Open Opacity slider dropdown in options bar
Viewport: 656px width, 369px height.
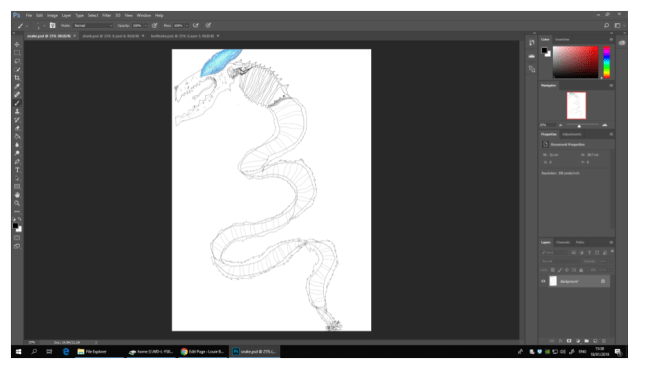[146, 26]
